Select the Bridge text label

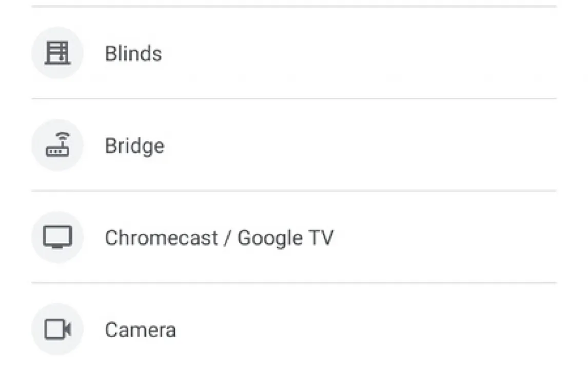(134, 146)
